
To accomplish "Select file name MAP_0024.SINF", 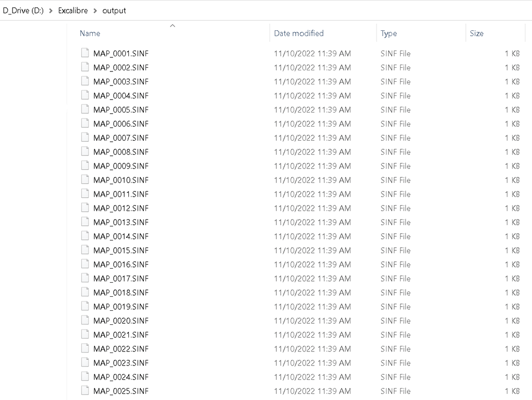I will 121,377.
